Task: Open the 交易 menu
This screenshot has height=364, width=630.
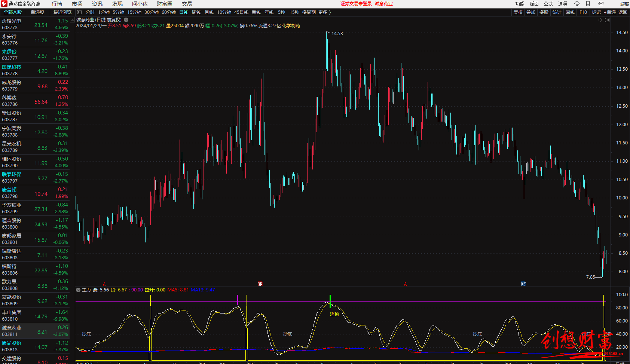Action: [x=187, y=4]
